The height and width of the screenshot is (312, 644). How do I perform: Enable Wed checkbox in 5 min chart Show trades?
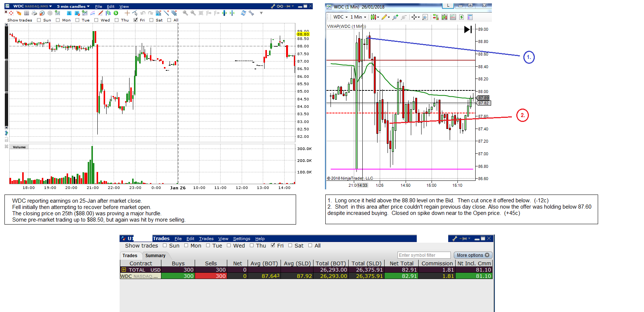tap(96, 20)
